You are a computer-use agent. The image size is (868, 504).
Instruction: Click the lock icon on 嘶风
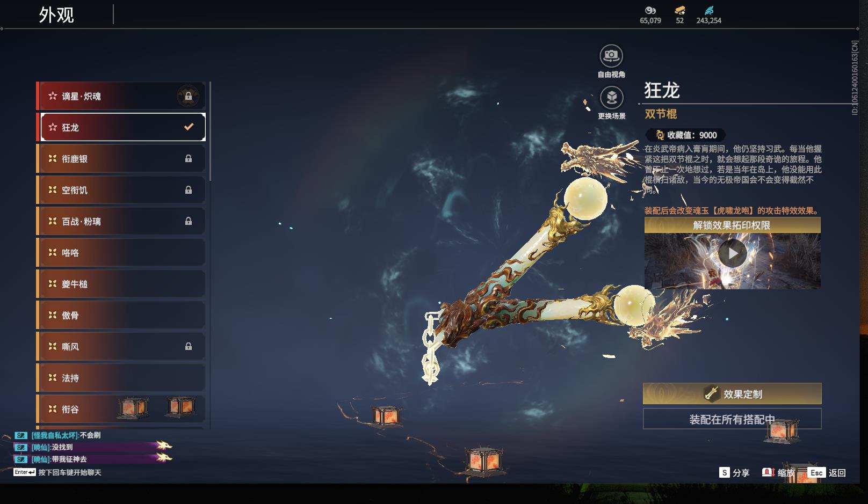(x=189, y=346)
